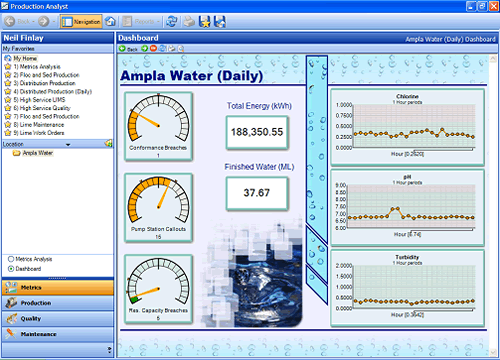500x360 pixels.
Task: Click the save-to-favorites star disk icon
Action: click(x=205, y=22)
